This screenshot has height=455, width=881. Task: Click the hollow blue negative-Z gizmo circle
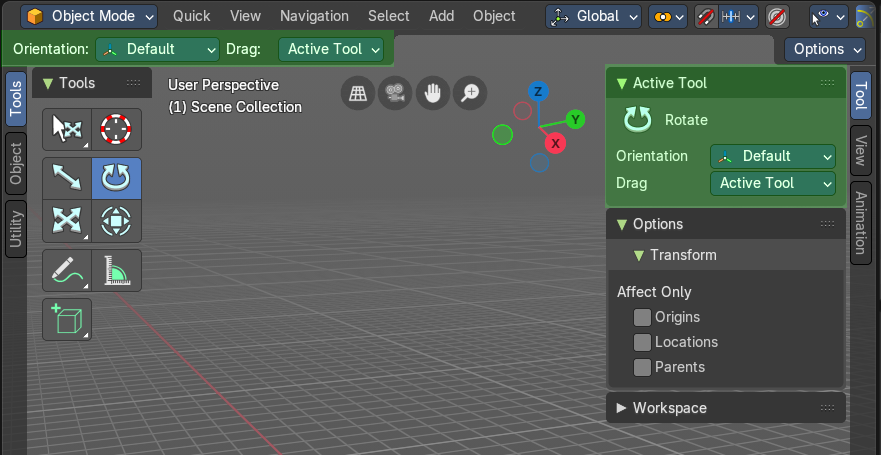pyautogui.click(x=539, y=162)
